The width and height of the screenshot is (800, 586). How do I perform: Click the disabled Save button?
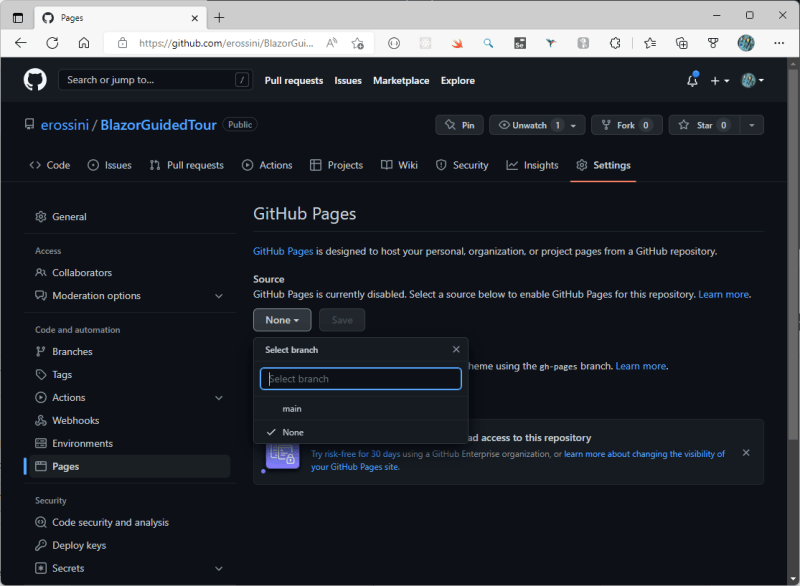[x=342, y=320]
